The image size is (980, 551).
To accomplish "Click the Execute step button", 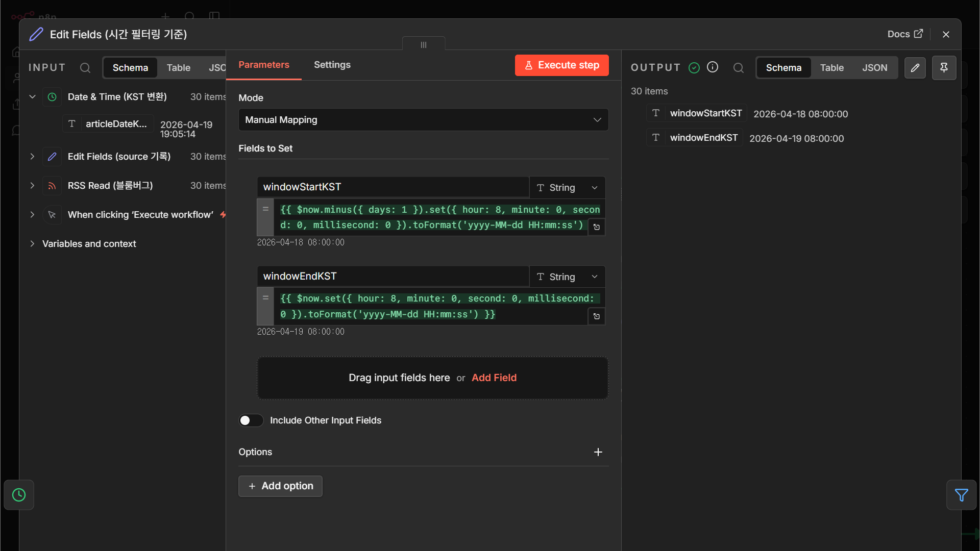I will click(561, 65).
